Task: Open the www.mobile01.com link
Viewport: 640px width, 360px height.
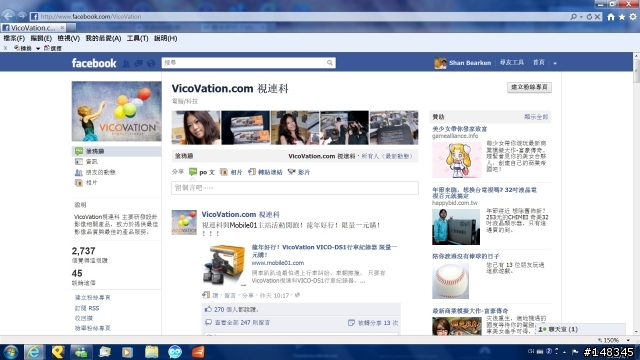Action: (x=278, y=263)
